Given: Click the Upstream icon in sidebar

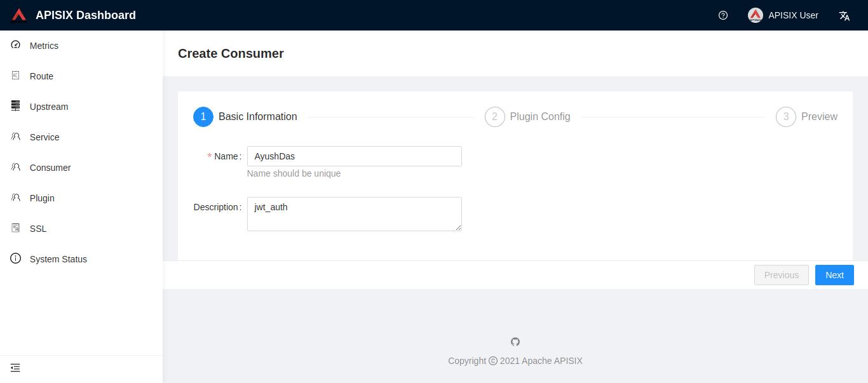Looking at the screenshot, I should (x=15, y=106).
